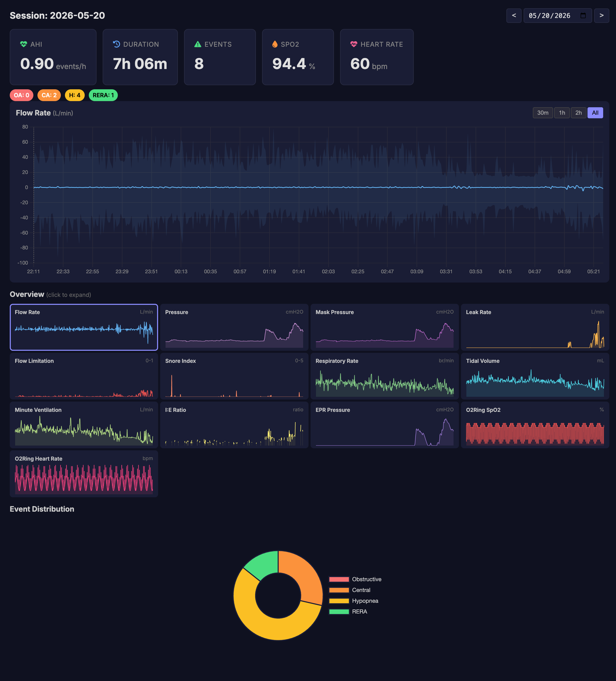The image size is (616, 681).
Task: Select the All time range button
Action: click(x=595, y=113)
